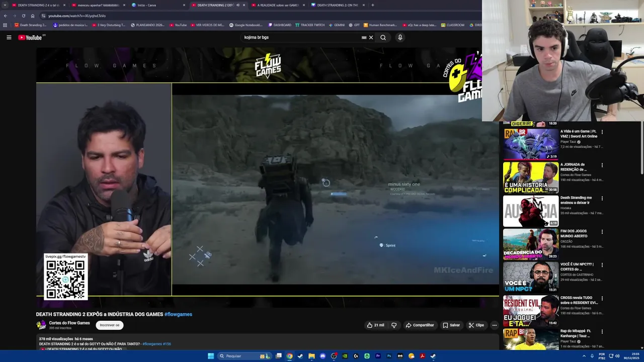Switch to the 'mereceu apanhar?' tab
644x362 pixels.
[98, 5]
